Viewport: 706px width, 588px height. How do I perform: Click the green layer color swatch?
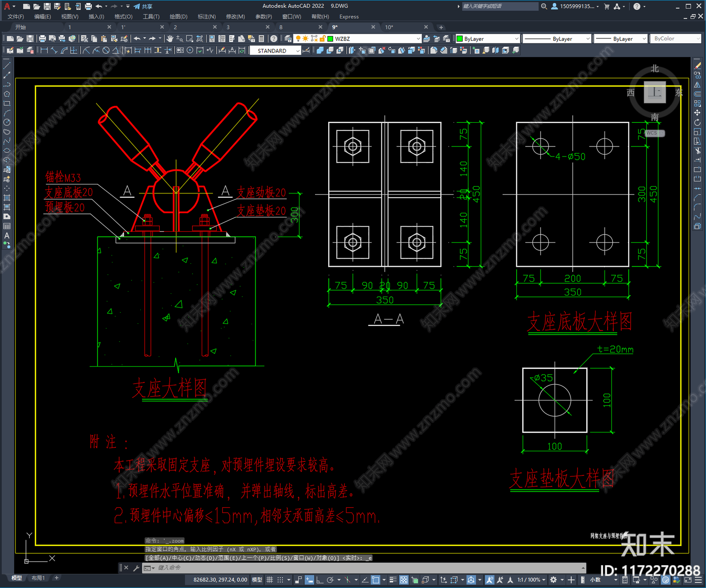coord(330,39)
